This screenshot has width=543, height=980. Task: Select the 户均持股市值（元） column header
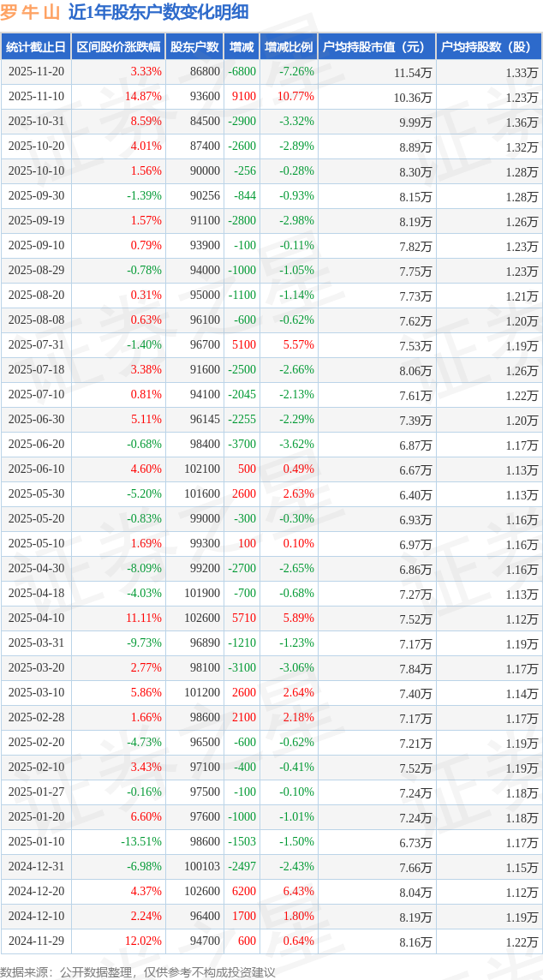376,47
